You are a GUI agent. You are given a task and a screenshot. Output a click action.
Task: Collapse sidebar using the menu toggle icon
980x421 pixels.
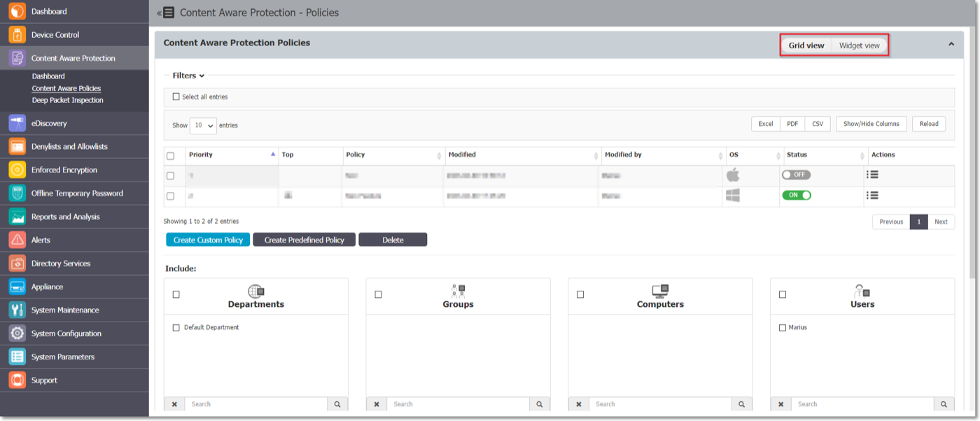point(166,13)
